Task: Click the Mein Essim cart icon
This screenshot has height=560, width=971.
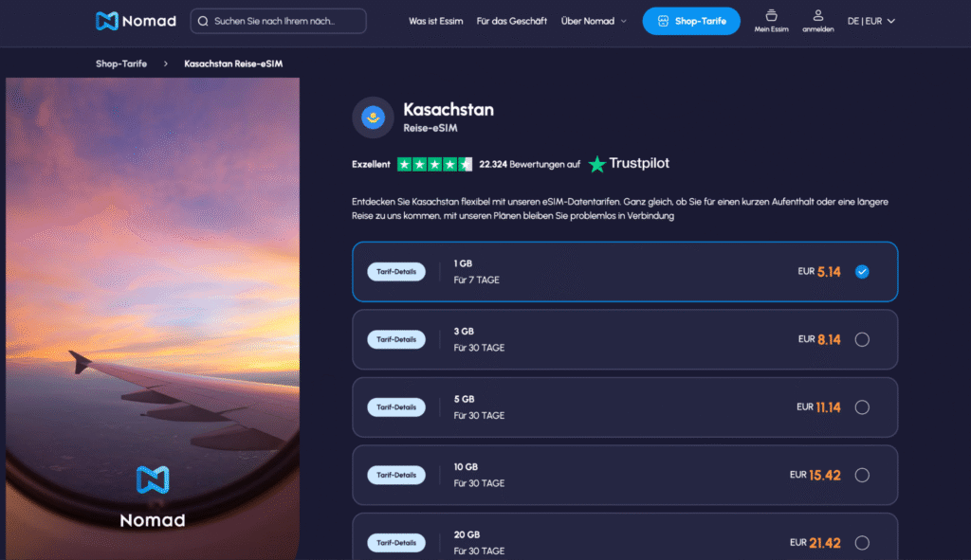Action: click(771, 17)
